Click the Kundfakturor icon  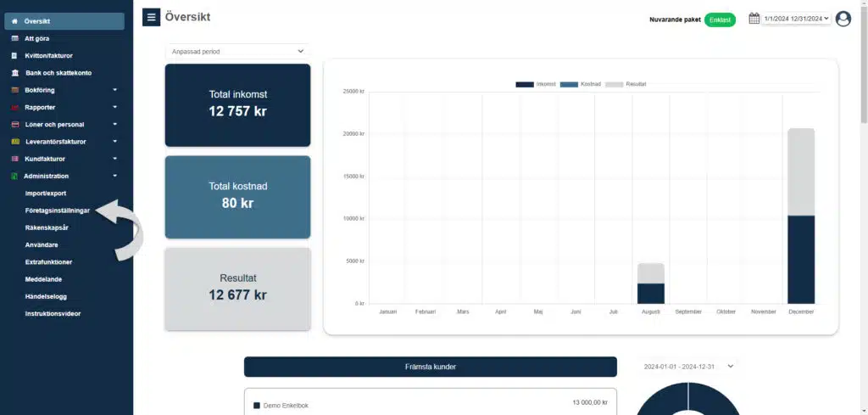click(15, 159)
